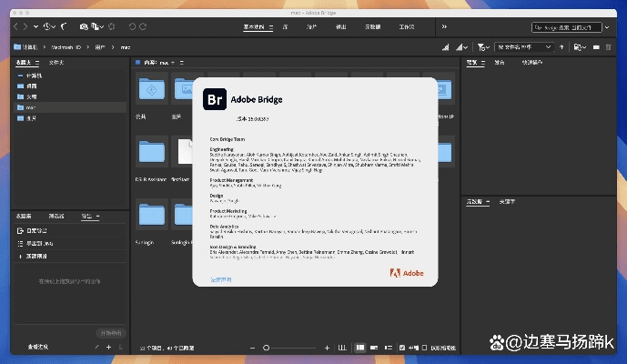The image size is (627, 364).
Task: Click the minus zoom-out thumbnail icon
Action: 252,348
